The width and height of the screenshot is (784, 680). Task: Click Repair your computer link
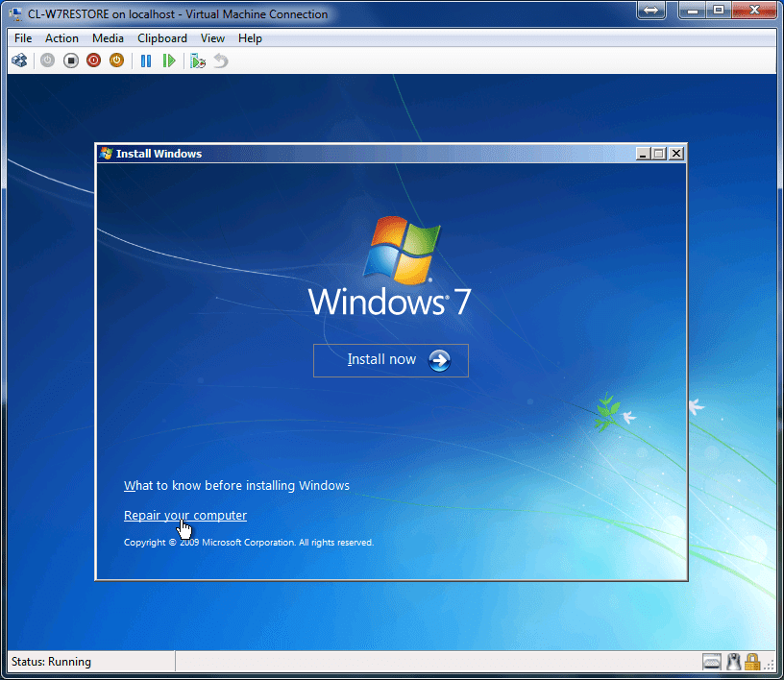pos(185,515)
